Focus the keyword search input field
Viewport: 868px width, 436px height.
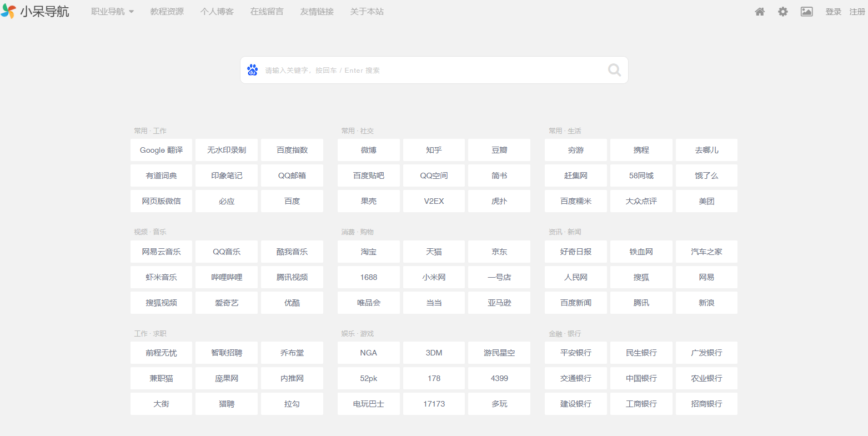pos(433,70)
